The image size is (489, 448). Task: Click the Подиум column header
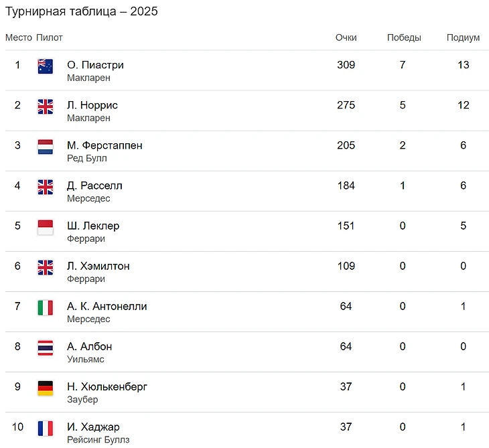coord(464,38)
